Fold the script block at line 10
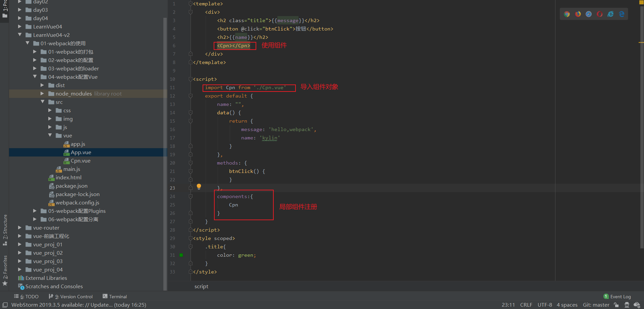The height and width of the screenshot is (309, 644). click(191, 79)
